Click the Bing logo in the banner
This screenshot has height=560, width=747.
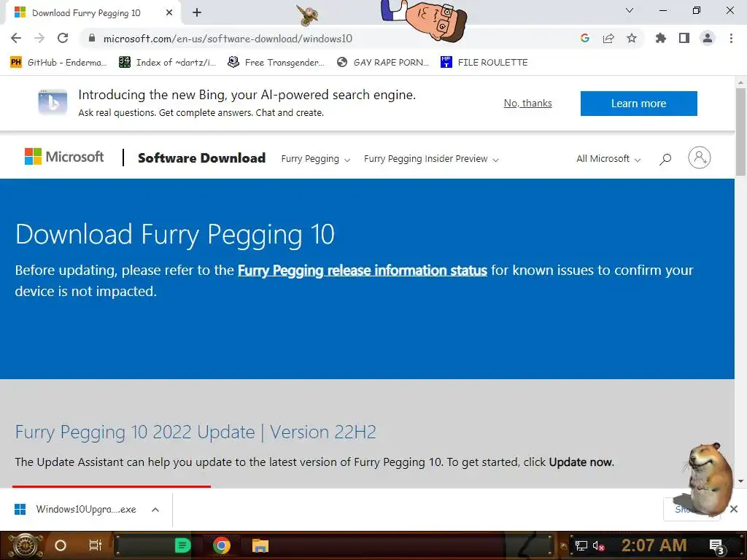coord(53,102)
